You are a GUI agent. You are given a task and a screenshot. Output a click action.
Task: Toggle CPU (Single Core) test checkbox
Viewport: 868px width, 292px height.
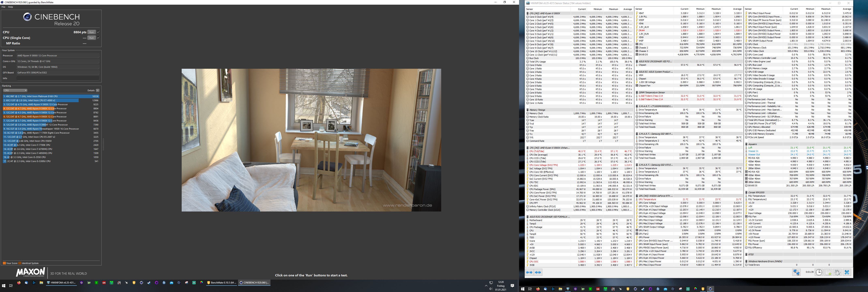click(x=98, y=38)
